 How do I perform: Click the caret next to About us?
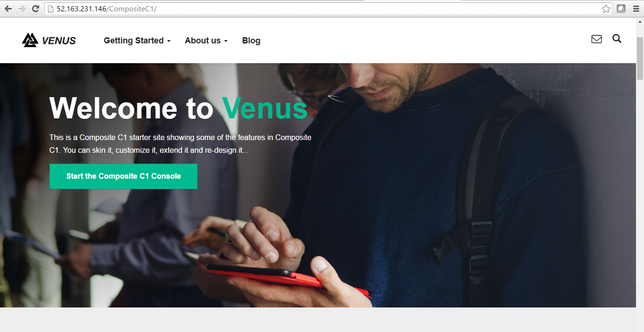tap(226, 41)
